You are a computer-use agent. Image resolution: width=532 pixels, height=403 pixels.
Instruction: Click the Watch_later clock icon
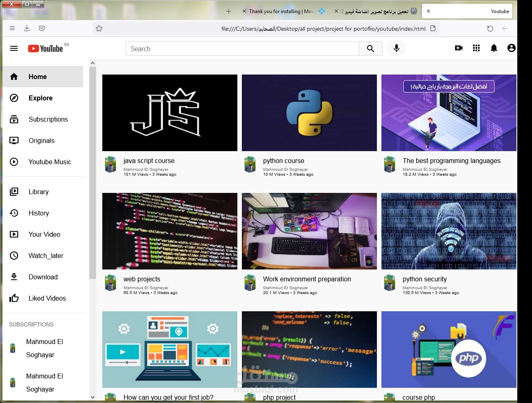(14, 256)
